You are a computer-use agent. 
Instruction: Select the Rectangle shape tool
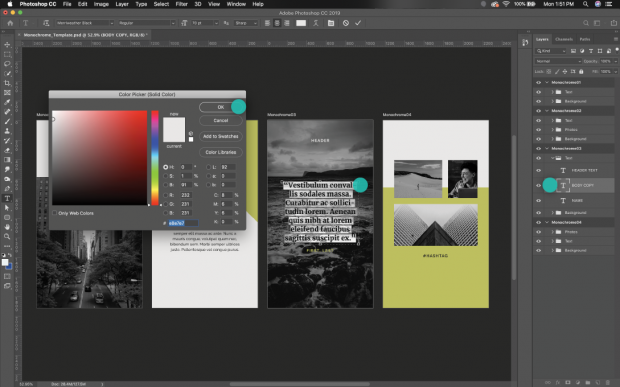pyautogui.click(x=7, y=217)
